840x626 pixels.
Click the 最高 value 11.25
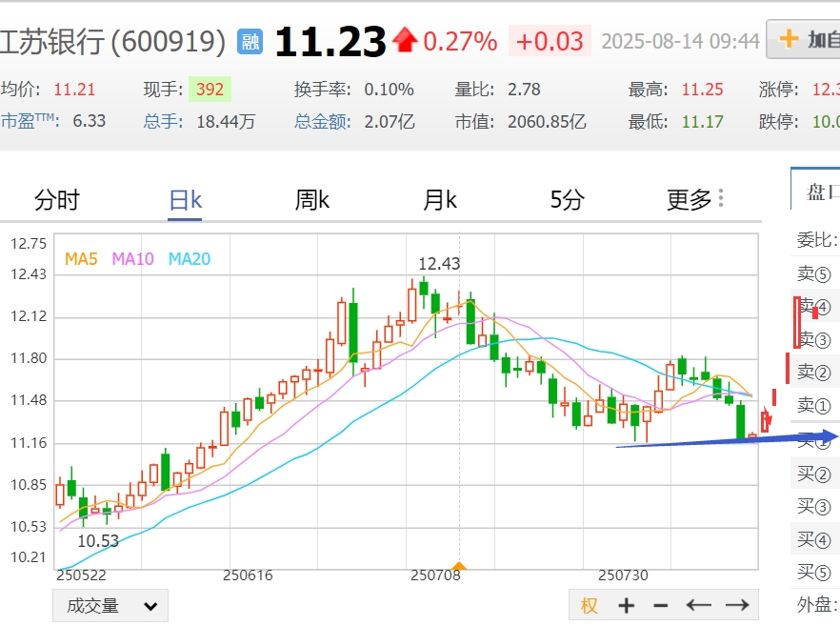702,90
